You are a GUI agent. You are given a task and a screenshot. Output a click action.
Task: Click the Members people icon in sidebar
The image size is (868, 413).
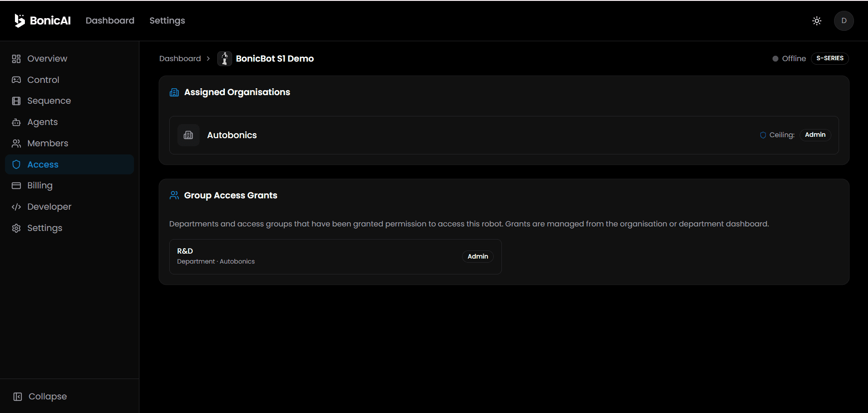[16, 144]
